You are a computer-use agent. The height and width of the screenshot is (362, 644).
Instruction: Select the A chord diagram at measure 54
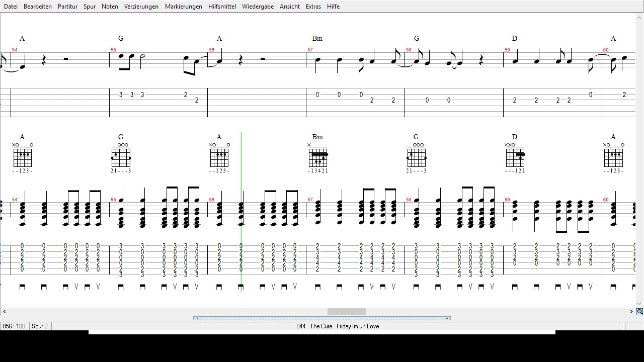coord(22,158)
